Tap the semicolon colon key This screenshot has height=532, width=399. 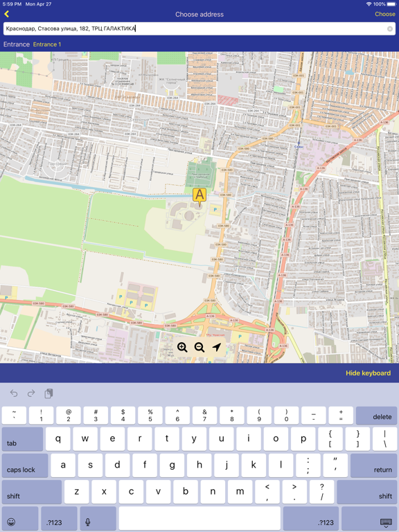point(308,465)
